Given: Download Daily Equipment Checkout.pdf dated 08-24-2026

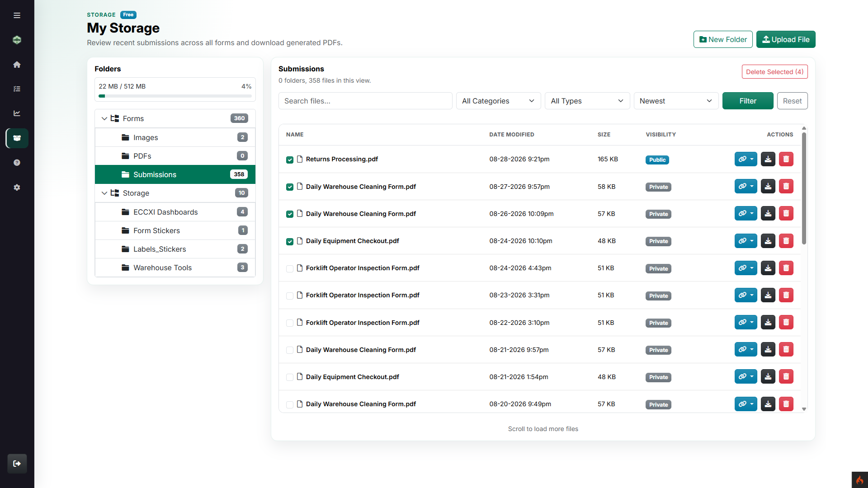Looking at the screenshot, I should pyautogui.click(x=768, y=241).
